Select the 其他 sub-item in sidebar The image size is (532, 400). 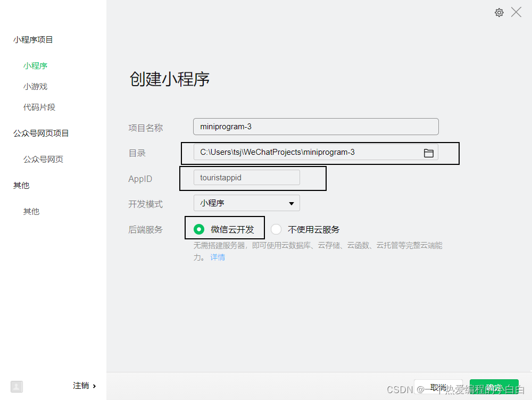[x=31, y=211]
